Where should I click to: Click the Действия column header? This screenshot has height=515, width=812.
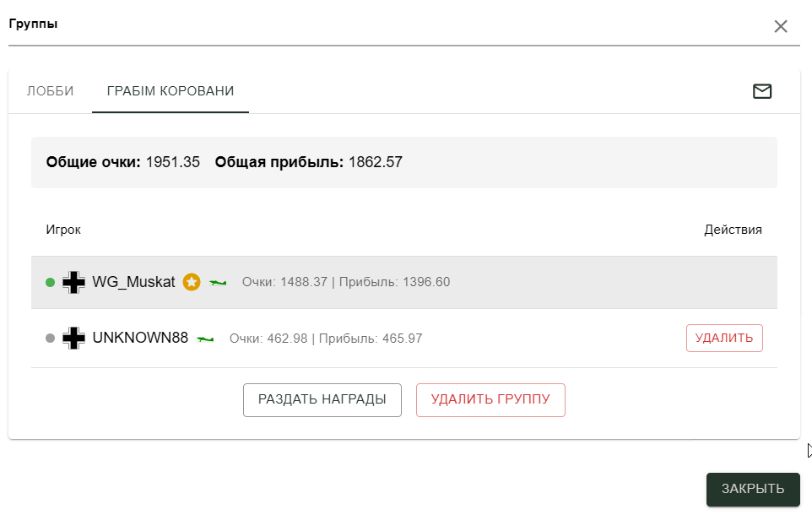[733, 230]
